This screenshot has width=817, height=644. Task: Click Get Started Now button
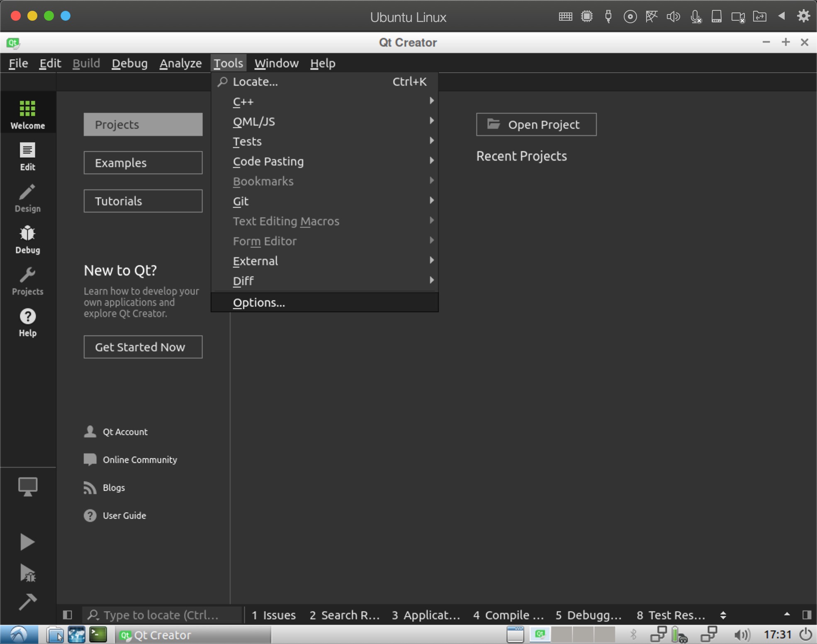click(143, 347)
